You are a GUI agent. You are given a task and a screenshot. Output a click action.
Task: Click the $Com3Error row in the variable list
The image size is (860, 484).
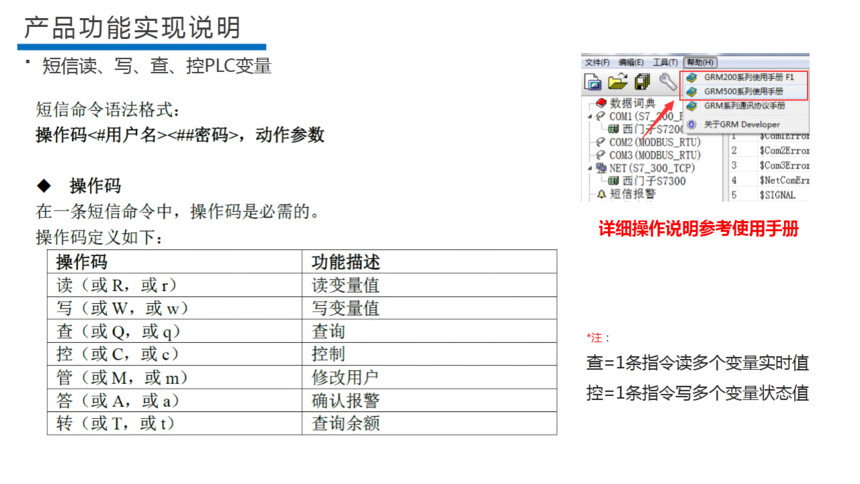(769, 165)
